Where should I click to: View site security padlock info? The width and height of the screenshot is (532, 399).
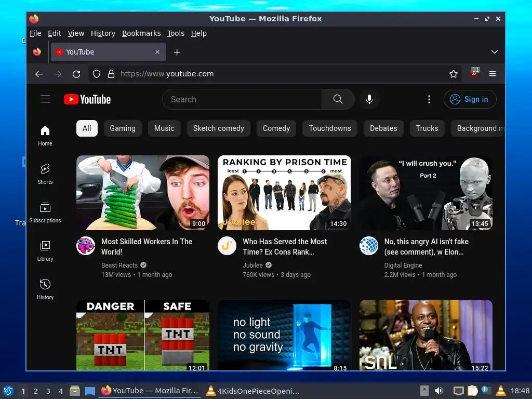click(x=111, y=74)
